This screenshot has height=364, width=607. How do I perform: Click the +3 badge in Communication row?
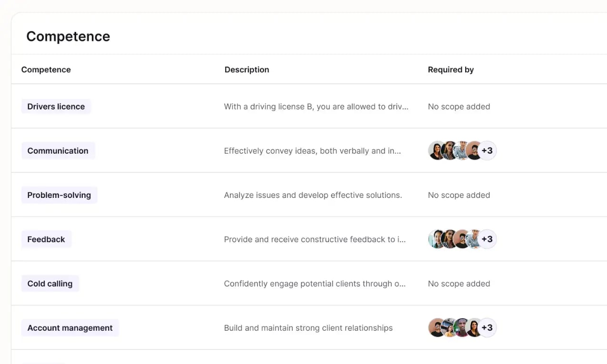click(487, 151)
